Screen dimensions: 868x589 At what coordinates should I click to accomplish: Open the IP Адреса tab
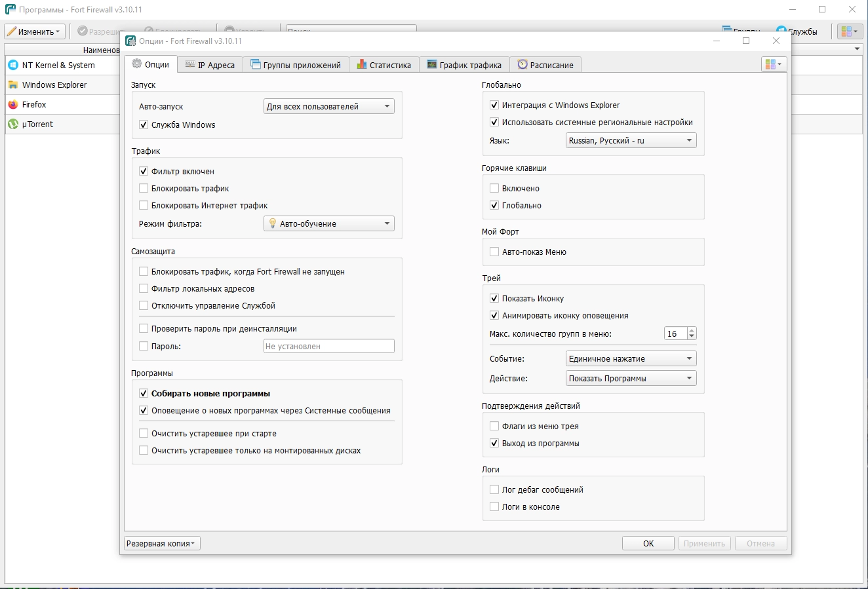click(210, 65)
